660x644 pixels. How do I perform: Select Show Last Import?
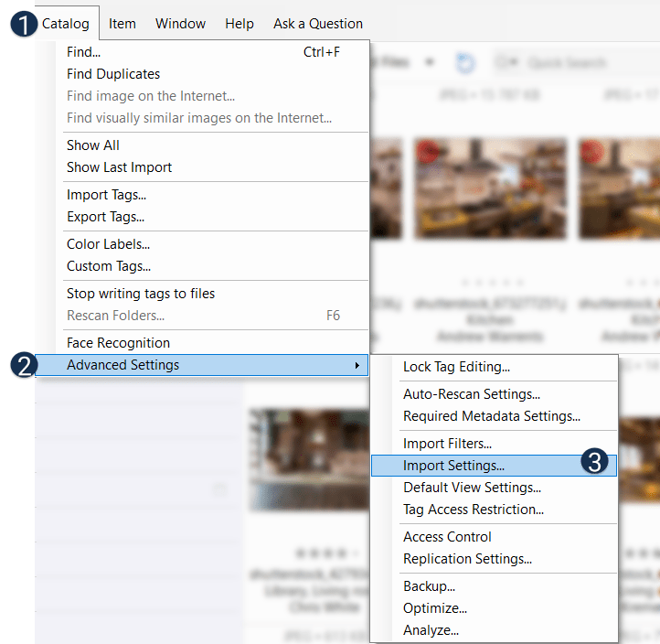coord(119,167)
